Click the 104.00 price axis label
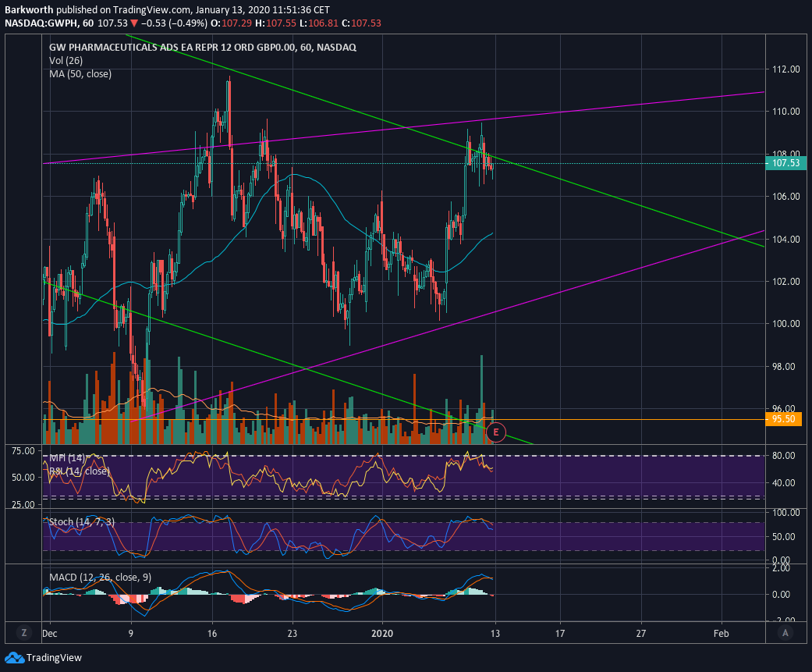 coord(785,240)
